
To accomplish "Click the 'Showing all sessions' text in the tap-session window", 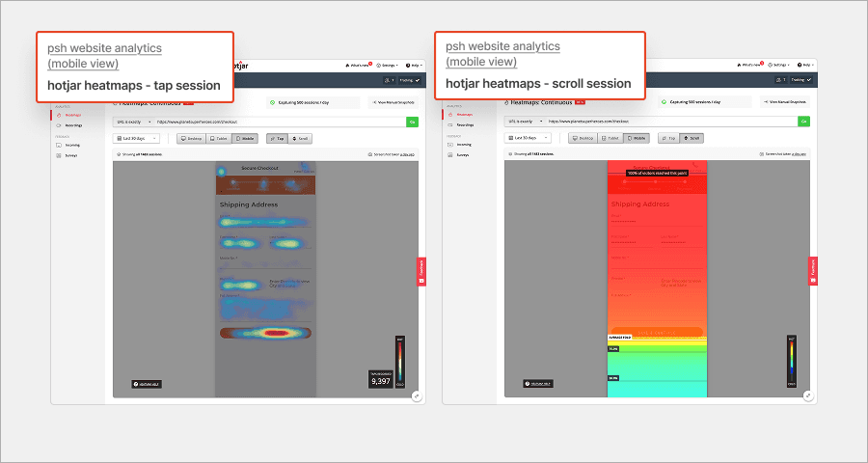I will tap(141, 154).
